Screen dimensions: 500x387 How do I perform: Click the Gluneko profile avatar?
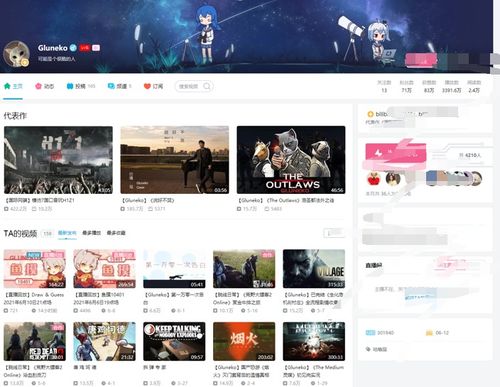point(16,54)
